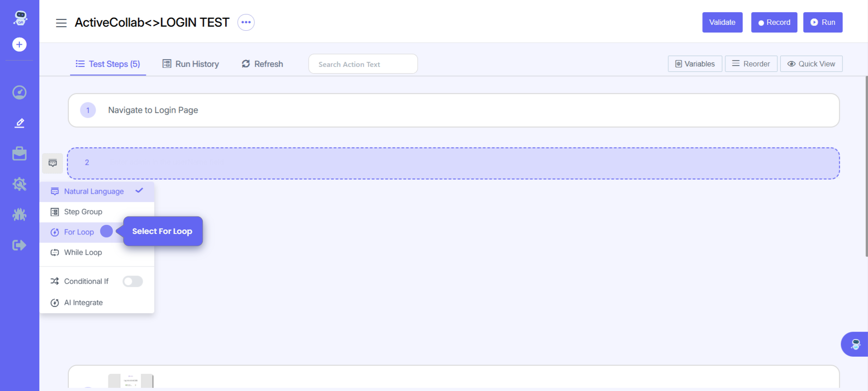Click the plus icon in the sidebar
The height and width of the screenshot is (391, 868).
pyautogui.click(x=19, y=44)
